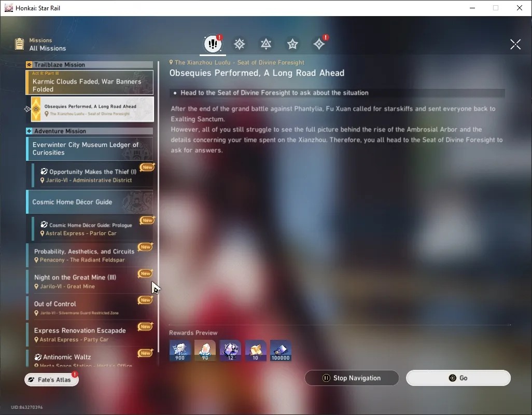View the reward icon with quantity 12
Viewport: 532px width, 415px height.
tap(230, 351)
